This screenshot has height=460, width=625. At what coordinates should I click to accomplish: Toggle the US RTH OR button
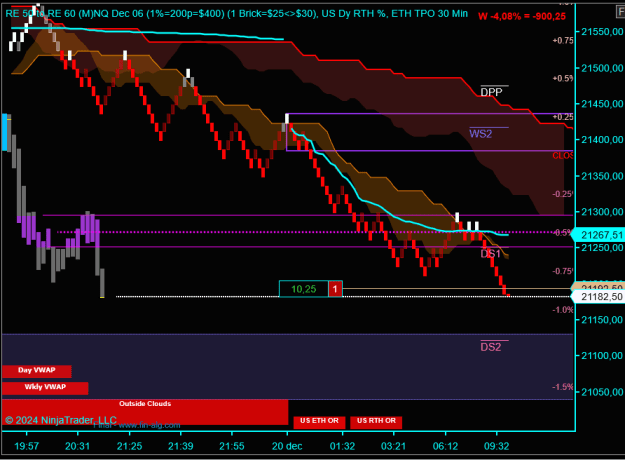(376, 422)
